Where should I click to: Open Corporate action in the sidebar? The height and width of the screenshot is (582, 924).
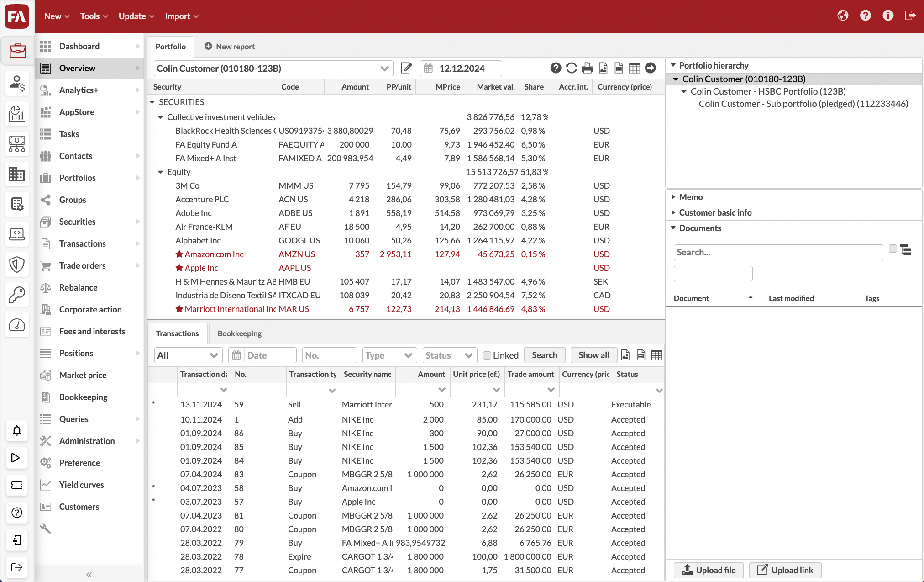[89, 309]
